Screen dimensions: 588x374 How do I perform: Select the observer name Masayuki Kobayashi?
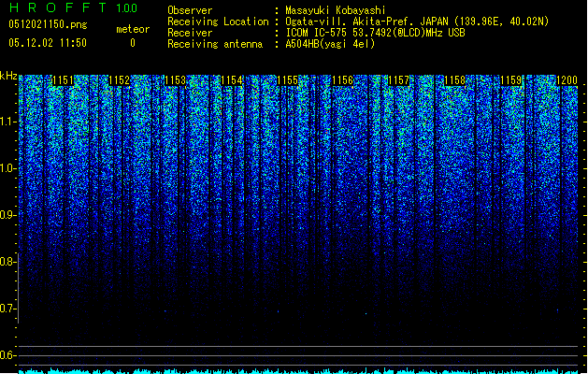[x=336, y=10]
